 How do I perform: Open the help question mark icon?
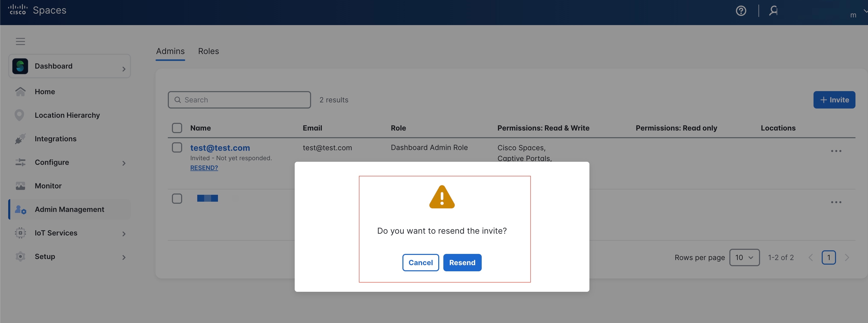741,11
